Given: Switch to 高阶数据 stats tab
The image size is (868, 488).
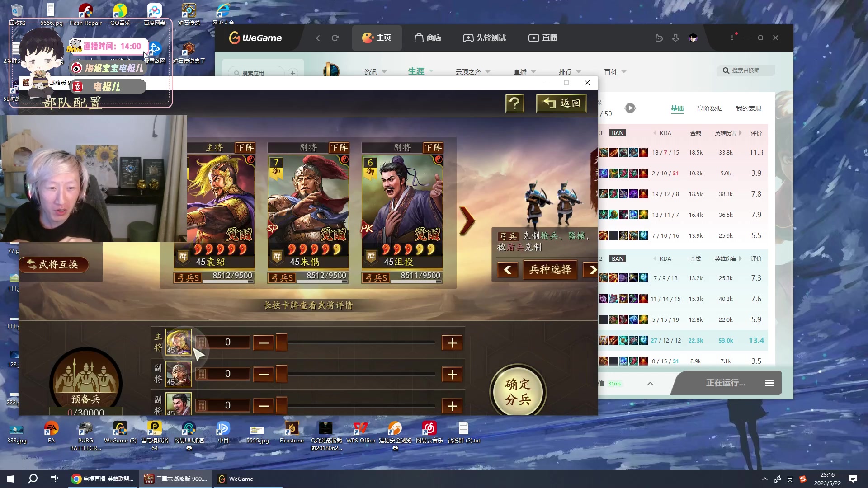Looking at the screenshot, I should click(x=709, y=108).
